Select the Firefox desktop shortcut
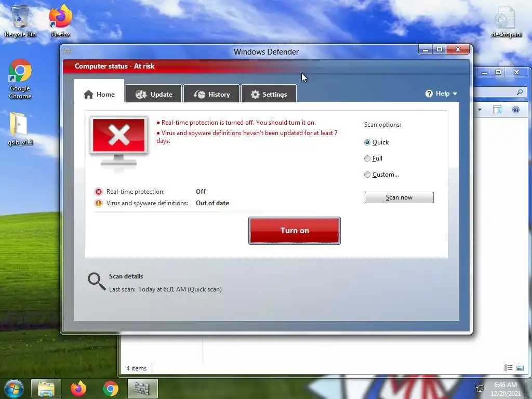This screenshot has height=399, width=532. 60,21
